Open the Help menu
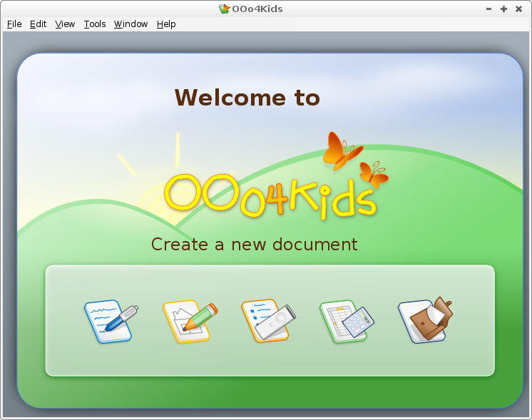 pos(166,24)
